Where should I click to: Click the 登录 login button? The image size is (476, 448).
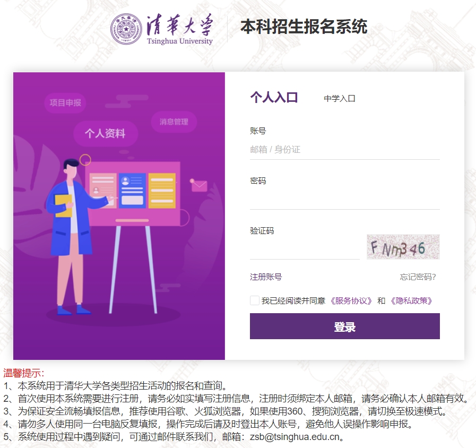[x=344, y=326]
